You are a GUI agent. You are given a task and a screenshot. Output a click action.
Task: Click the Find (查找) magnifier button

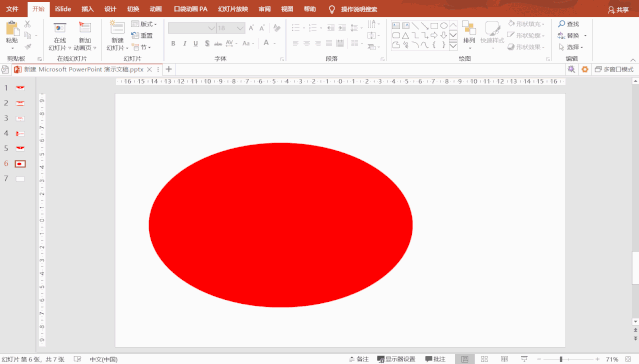pyautogui.click(x=569, y=24)
